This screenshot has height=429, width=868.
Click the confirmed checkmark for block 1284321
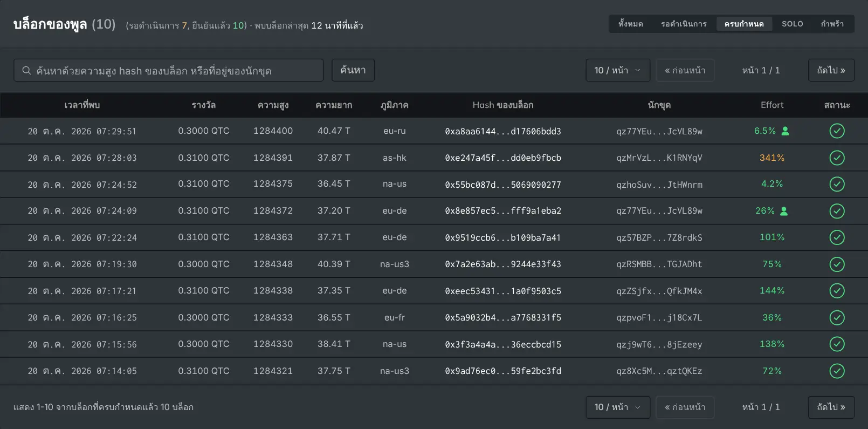pos(837,371)
